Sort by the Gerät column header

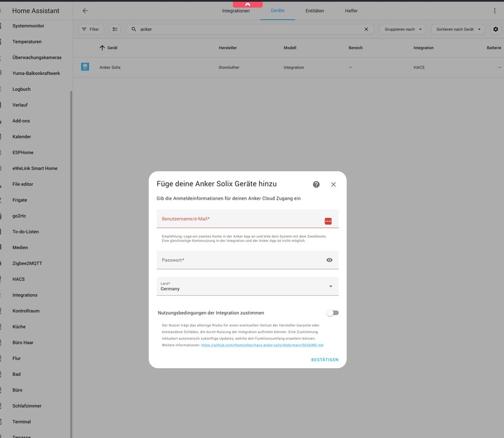(112, 48)
